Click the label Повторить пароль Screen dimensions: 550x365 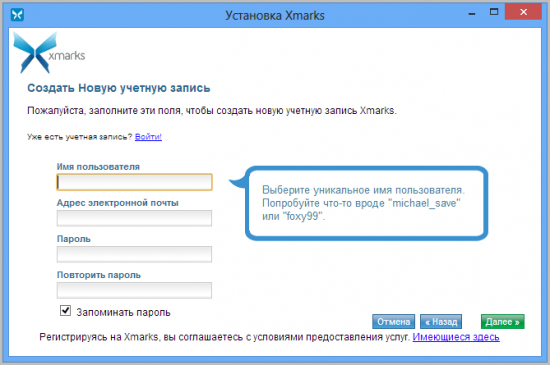[x=99, y=275]
